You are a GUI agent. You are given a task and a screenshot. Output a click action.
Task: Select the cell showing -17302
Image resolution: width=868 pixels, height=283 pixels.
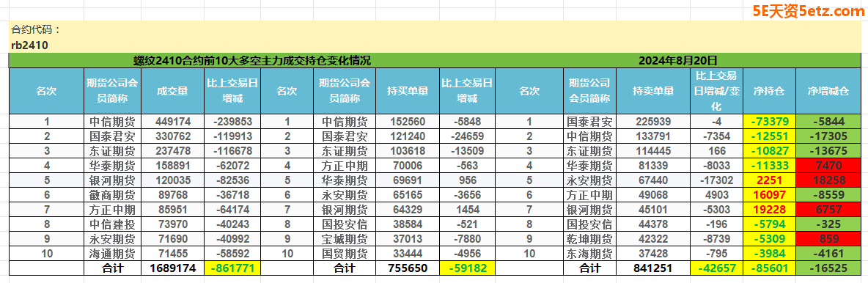click(x=716, y=180)
